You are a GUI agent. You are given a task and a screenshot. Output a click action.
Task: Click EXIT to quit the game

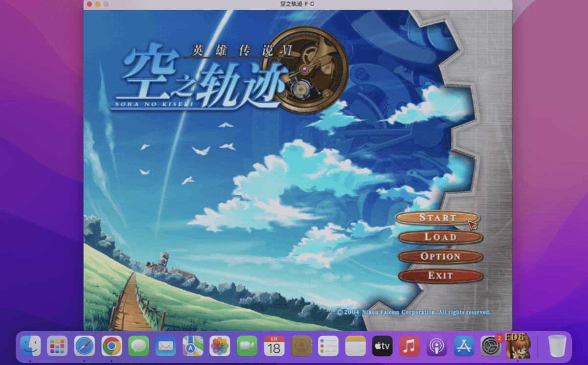click(440, 276)
